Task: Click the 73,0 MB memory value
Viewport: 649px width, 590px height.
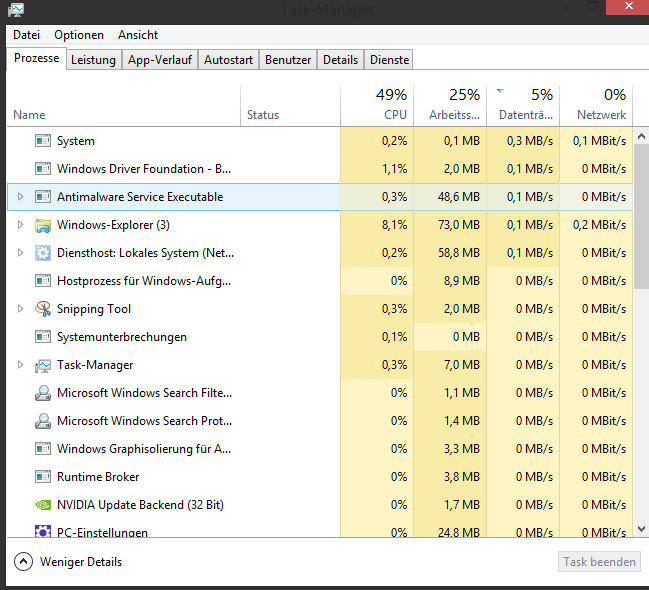Action: pos(459,225)
